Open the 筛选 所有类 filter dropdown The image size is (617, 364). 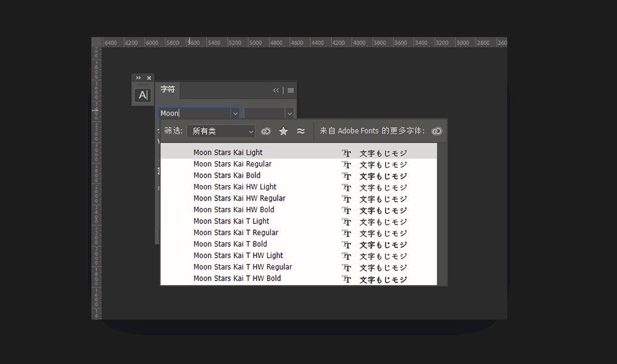click(x=221, y=131)
